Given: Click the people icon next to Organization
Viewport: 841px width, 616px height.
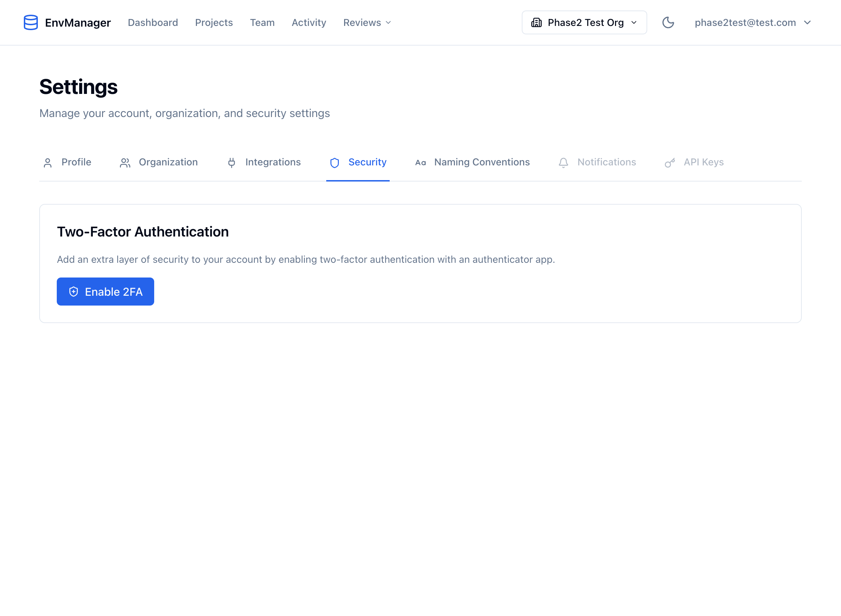Looking at the screenshot, I should click(x=125, y=163).
